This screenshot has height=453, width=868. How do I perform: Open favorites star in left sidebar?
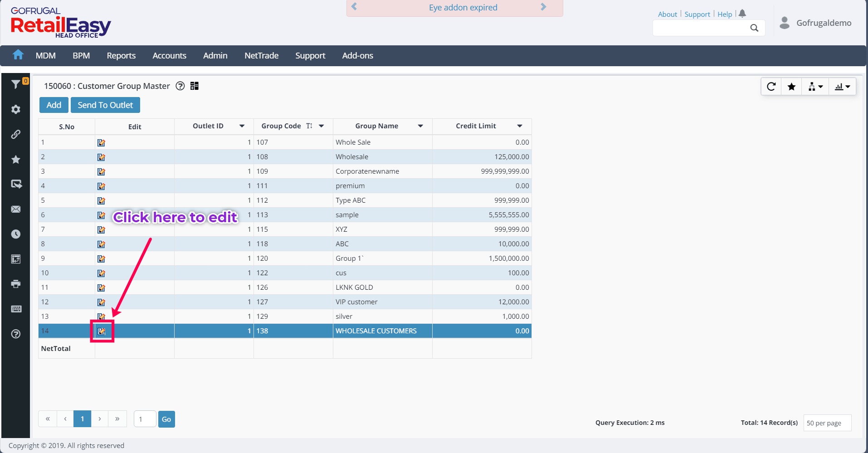[x=16, y=159]
